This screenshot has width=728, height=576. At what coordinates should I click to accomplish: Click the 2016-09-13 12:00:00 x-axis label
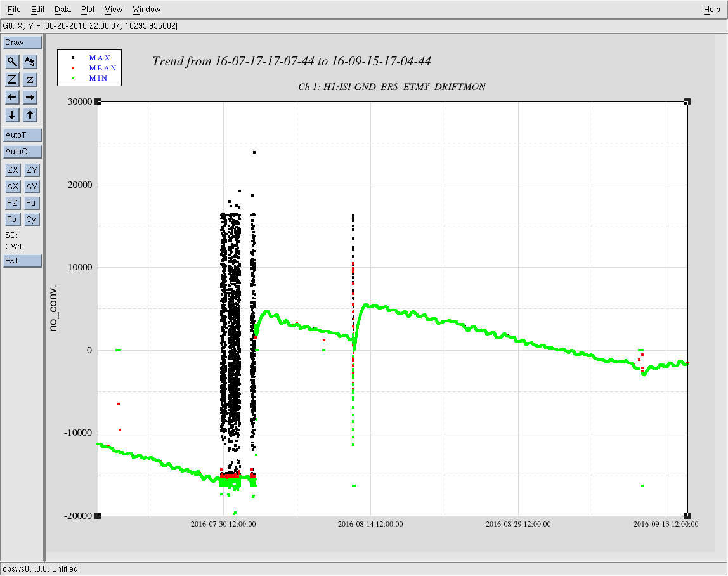pos(666,524)
